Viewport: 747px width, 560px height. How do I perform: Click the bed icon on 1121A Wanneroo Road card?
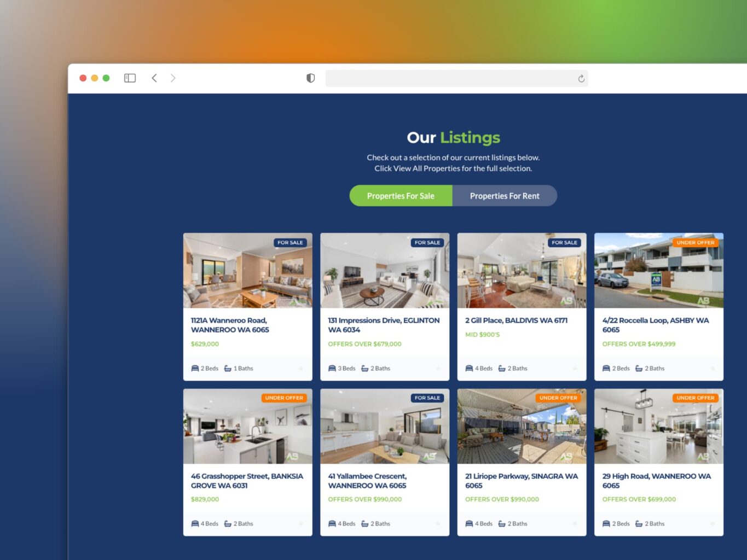click(195, 369)
